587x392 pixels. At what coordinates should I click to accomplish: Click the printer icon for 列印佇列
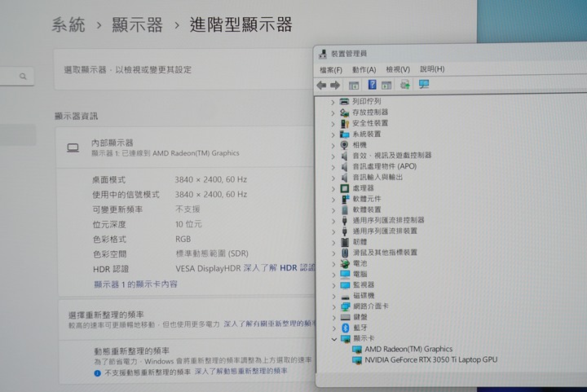click(344, 101)
